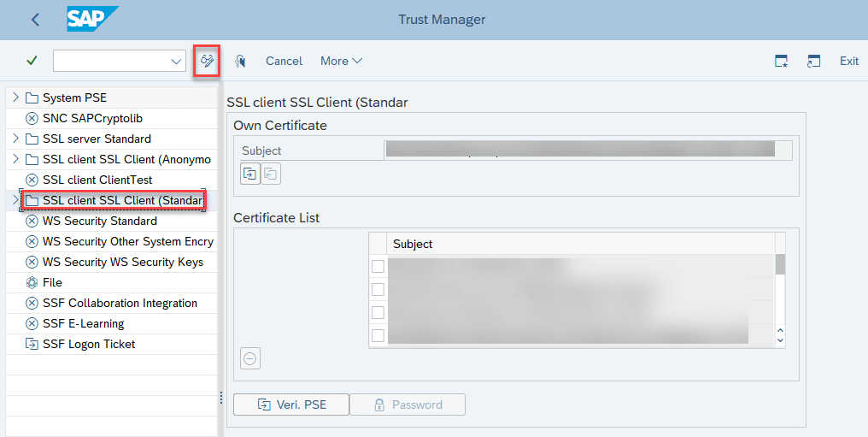The width and height of the screenshot is (868, 437).
Task: Click the certificate list scrollbar thumb
Action: tap(780, 265)
